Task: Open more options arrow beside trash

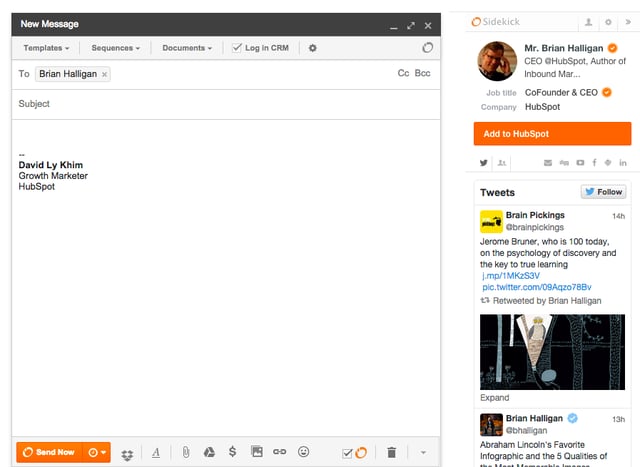Action: (x=423, y=452)
